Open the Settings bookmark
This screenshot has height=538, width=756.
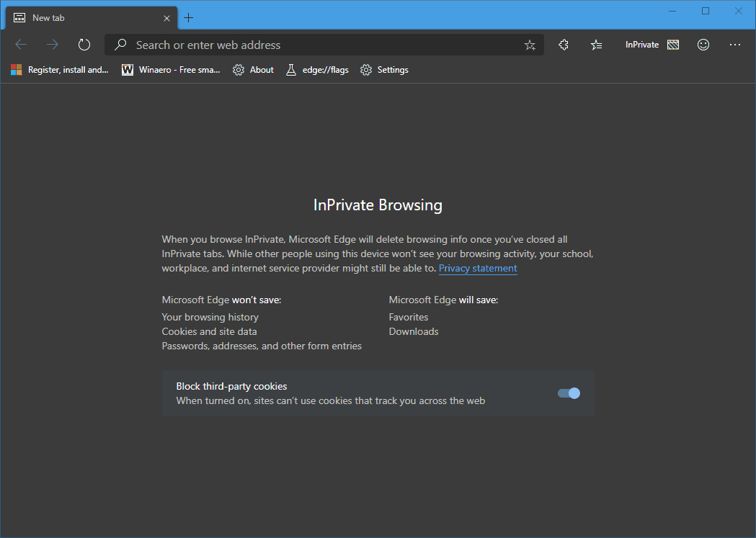pos(384,70)
